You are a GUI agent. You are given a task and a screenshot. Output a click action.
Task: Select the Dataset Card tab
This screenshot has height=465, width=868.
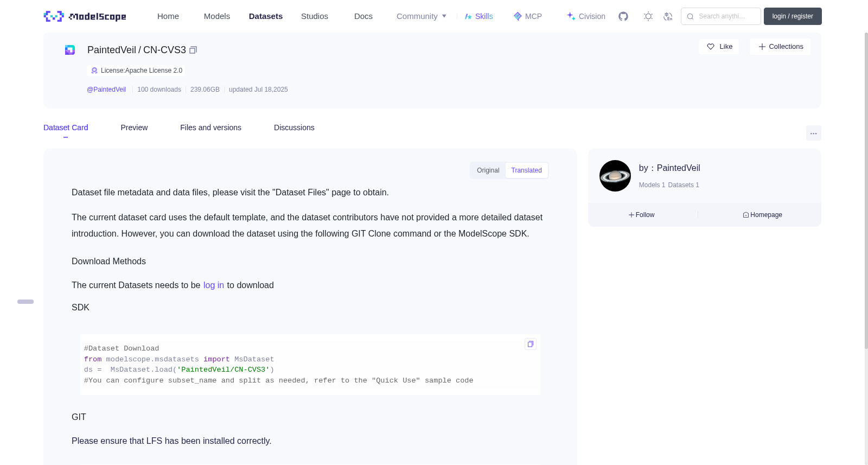click(66, 128)
